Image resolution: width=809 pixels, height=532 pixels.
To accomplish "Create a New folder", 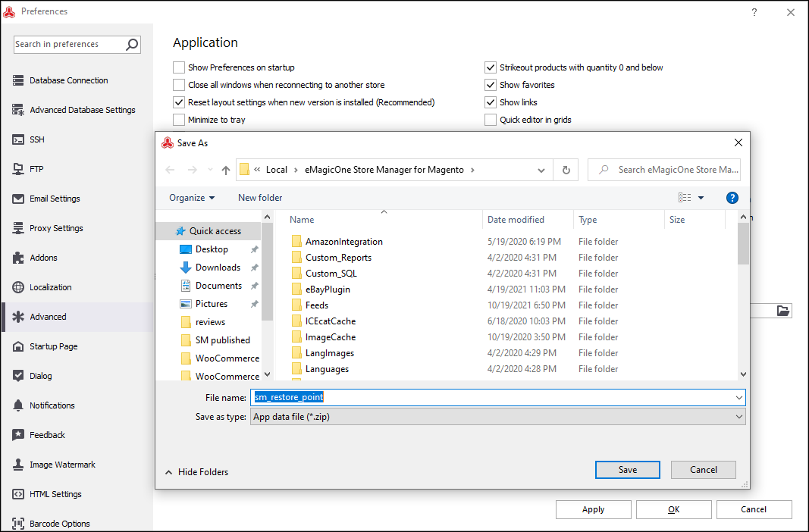I will [260, 198].
